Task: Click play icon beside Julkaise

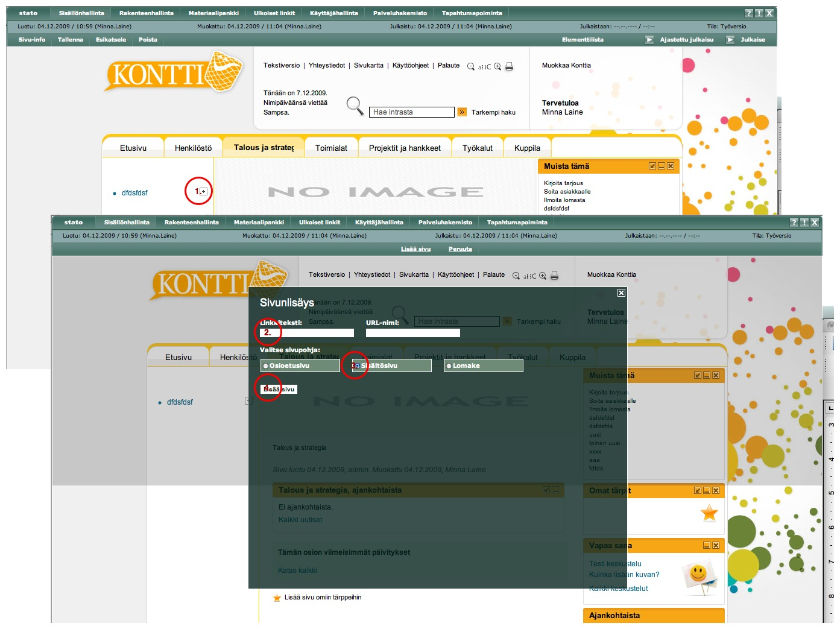Action: click(x=730, y=40)
